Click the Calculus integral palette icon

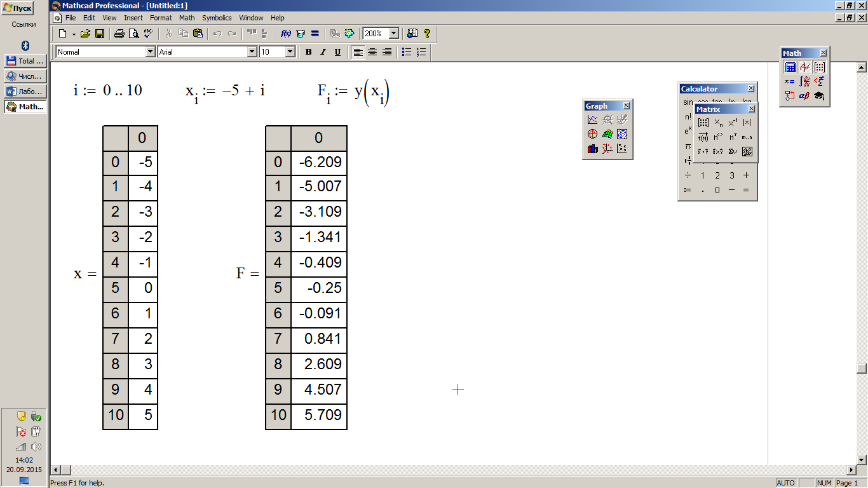[805, 81]
